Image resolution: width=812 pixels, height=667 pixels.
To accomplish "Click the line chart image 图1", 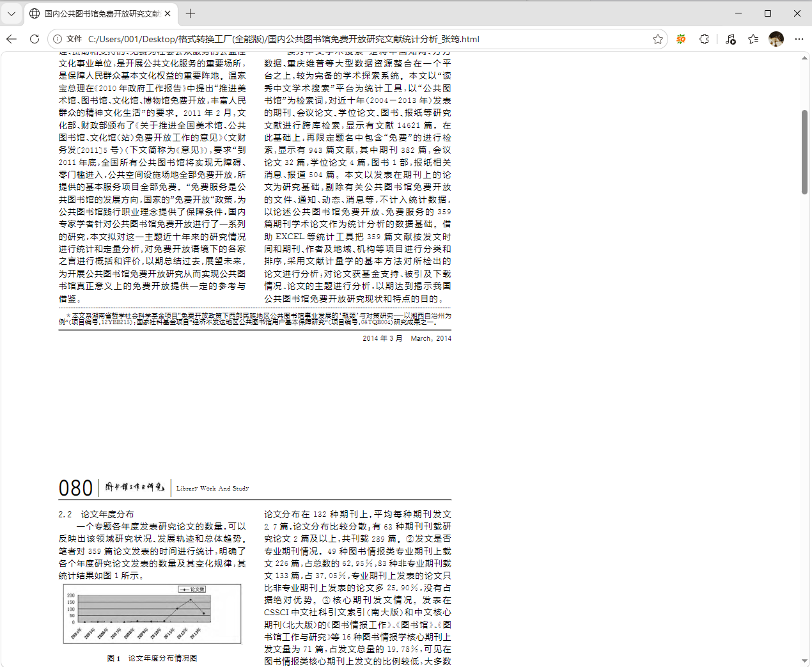I will click(152, 614).
